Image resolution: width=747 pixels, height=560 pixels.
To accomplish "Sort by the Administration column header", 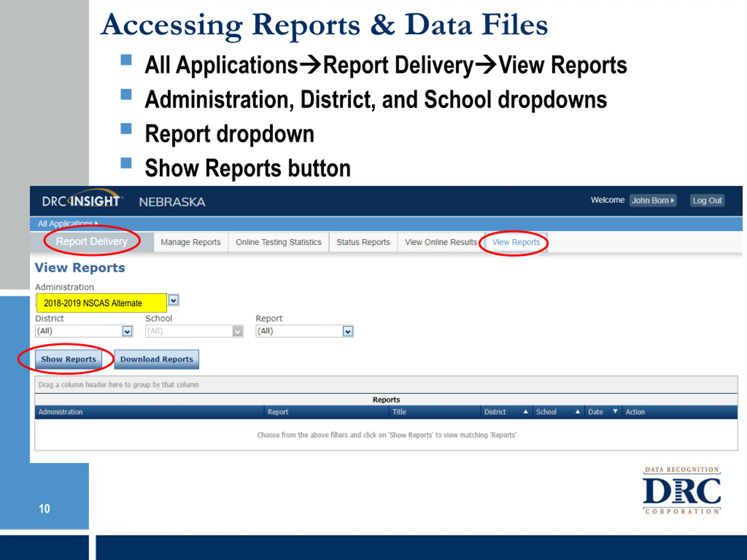I will point(149,412).
